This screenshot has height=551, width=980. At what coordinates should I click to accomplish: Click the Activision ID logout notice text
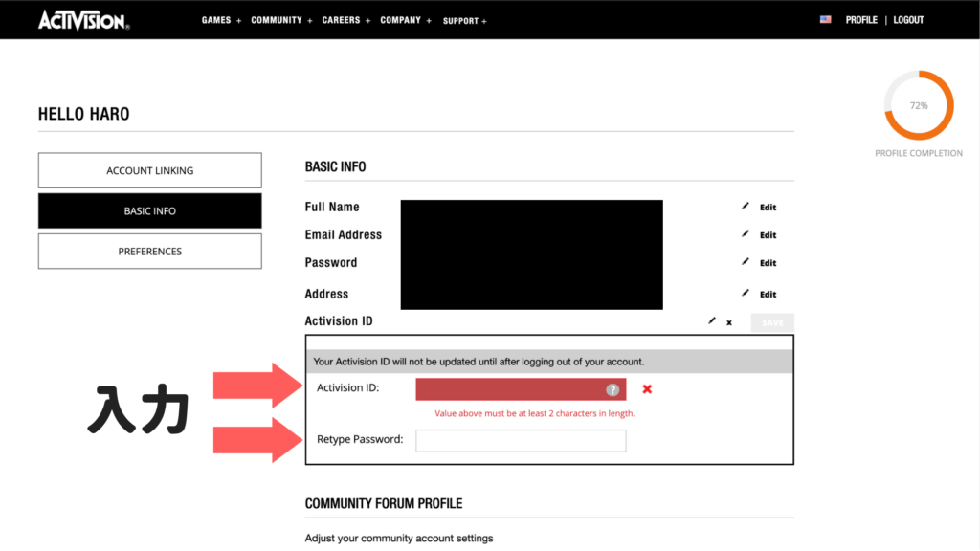pyautogui.click(x=479, y=362)
